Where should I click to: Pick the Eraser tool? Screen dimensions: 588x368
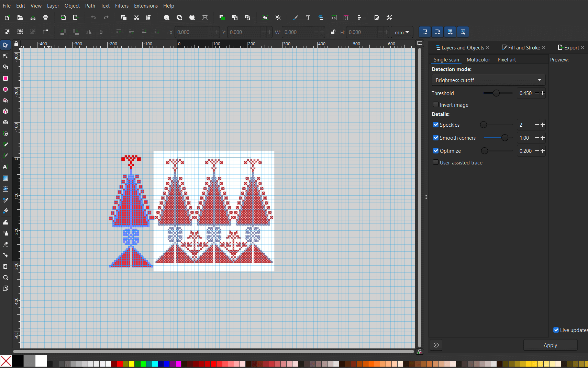tap(5, 244)
